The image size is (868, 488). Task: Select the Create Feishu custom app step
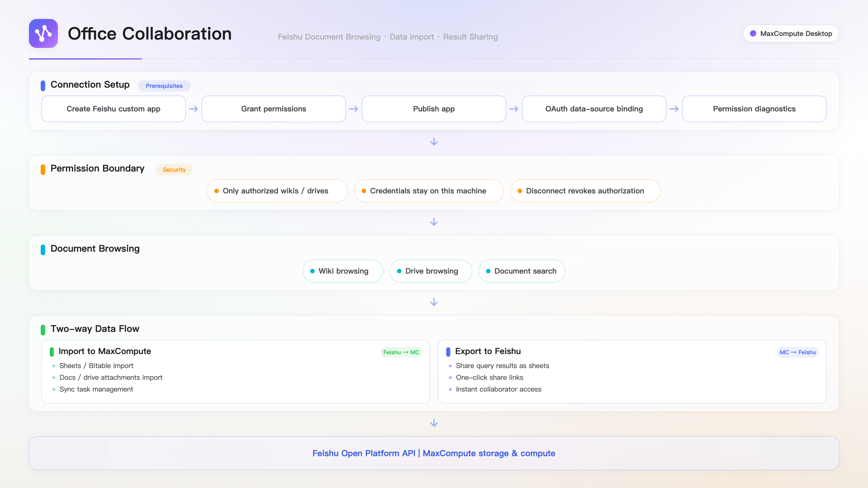point(113,109)
